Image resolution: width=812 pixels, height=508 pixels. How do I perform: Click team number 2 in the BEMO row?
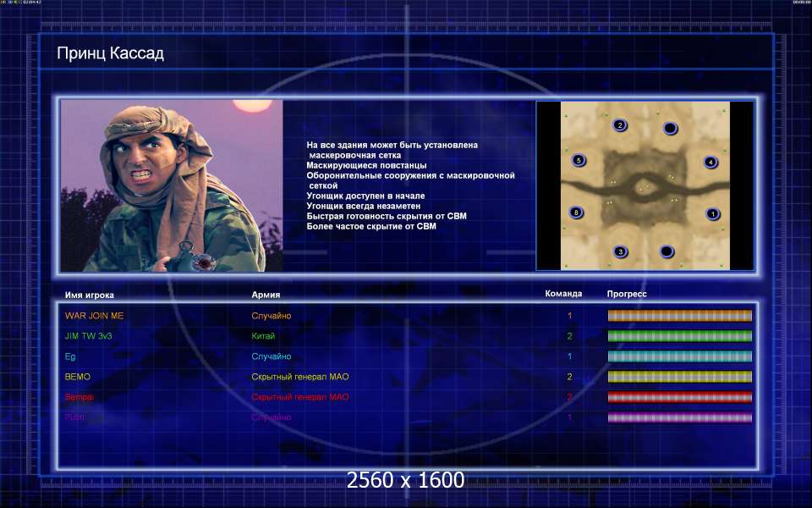pyautogui.click(x=569, y=377)
